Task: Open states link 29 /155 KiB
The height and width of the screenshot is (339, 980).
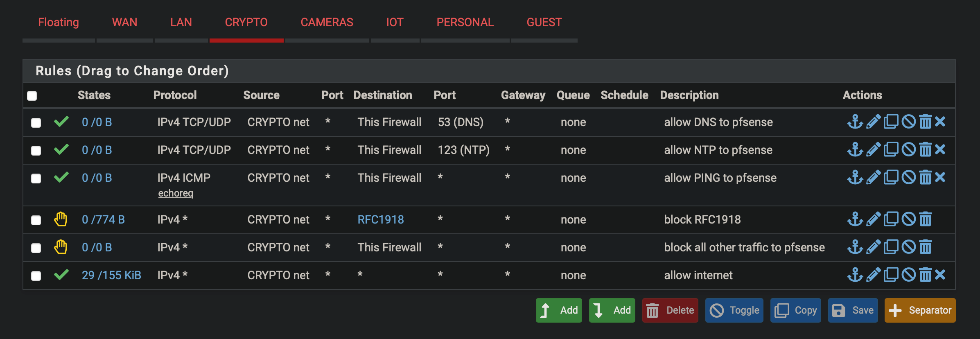Action: [111, 275]
